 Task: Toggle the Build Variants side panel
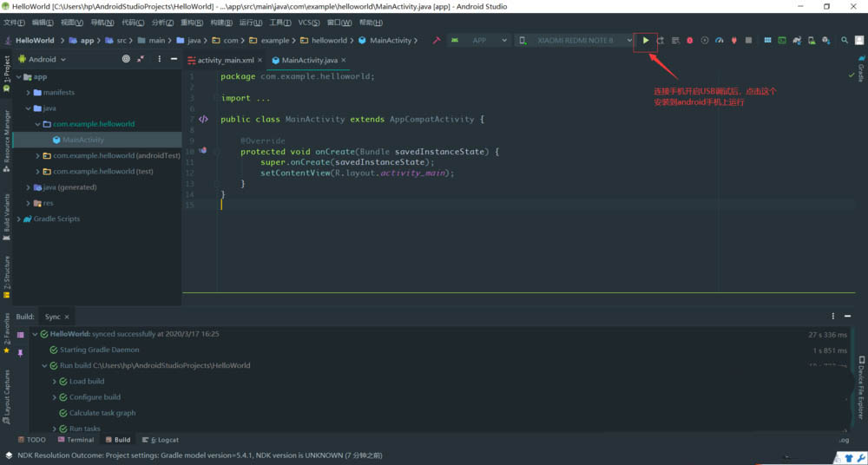click(6, 216)
